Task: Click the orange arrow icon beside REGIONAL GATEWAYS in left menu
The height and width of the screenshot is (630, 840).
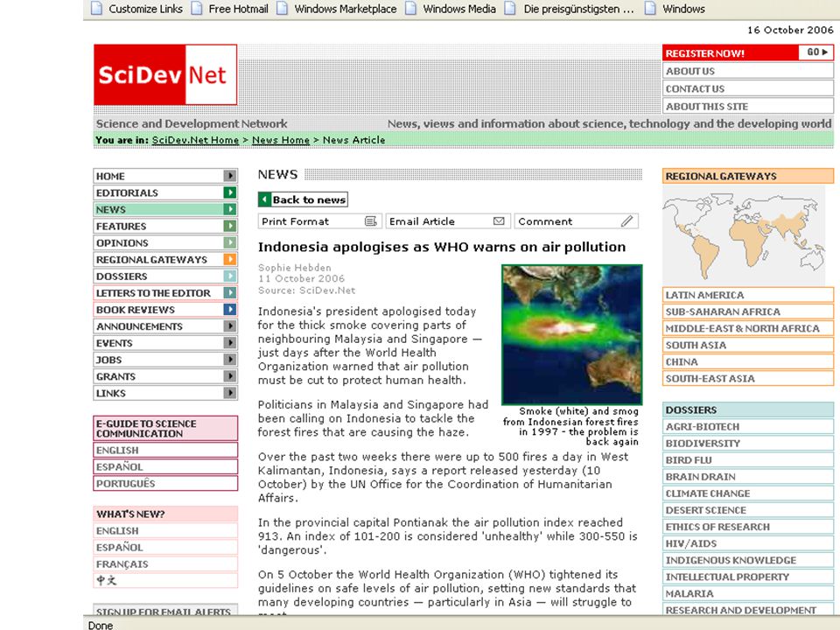Action: click(x=230, y=259)
